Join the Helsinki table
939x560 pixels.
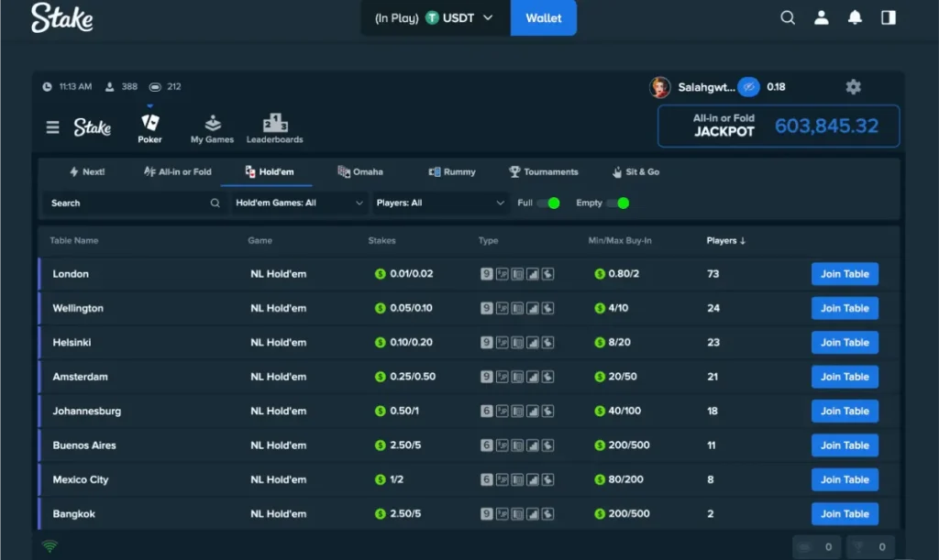point(845,342)
